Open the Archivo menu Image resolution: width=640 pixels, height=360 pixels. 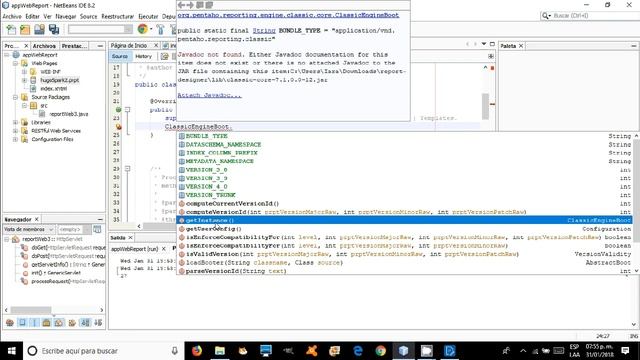12,16
